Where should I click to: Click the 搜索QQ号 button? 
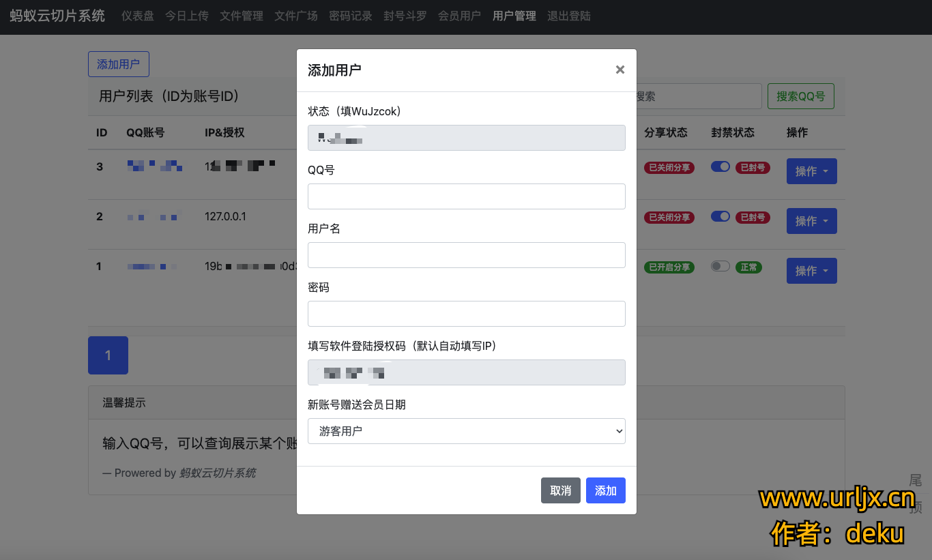pyautogui.click(x=801, y=96)
